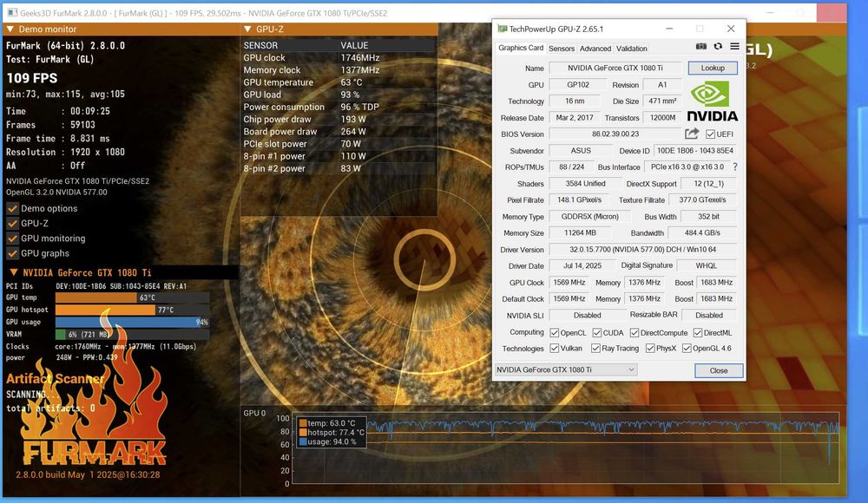Toggle the DirectML checkbox

[x=698, y=332]
